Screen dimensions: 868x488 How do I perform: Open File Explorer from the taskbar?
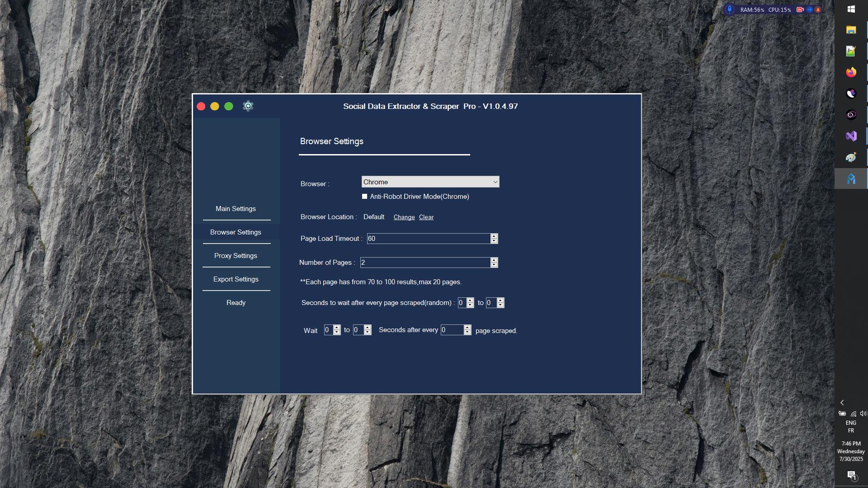pyautogui.click(x=851, y=30)
